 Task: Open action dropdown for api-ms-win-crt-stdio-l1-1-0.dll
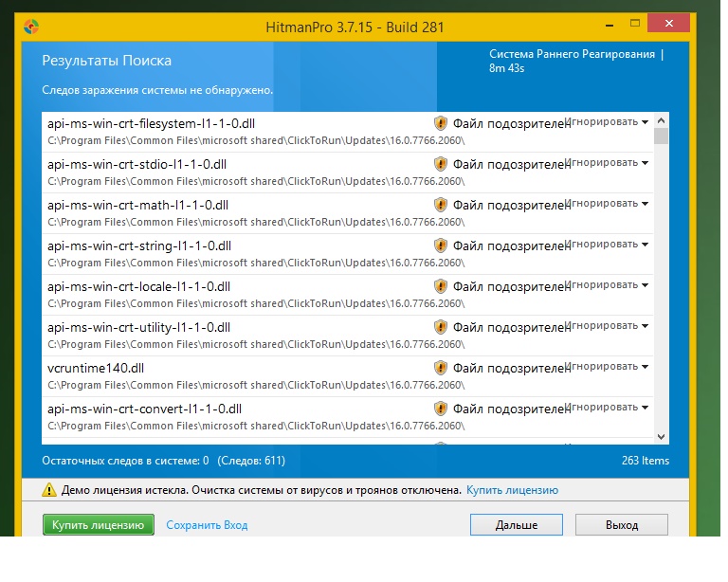[608, 163]
